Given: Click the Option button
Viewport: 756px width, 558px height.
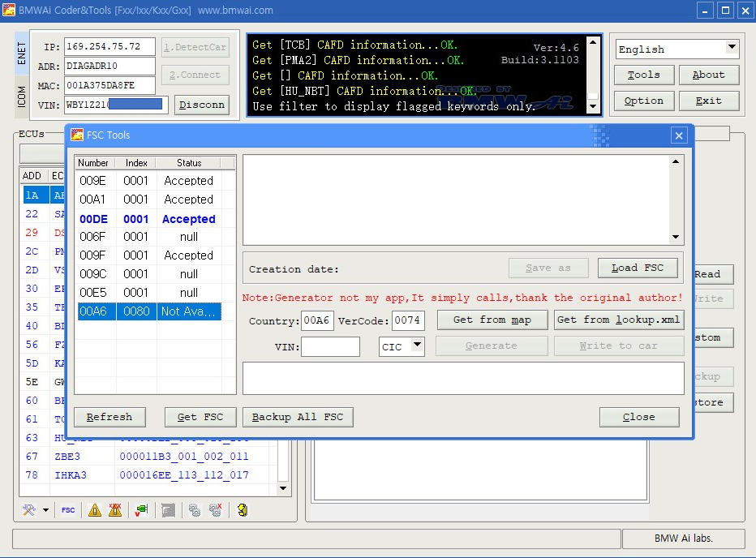Looking at the screenshot, I should point(644,101).
